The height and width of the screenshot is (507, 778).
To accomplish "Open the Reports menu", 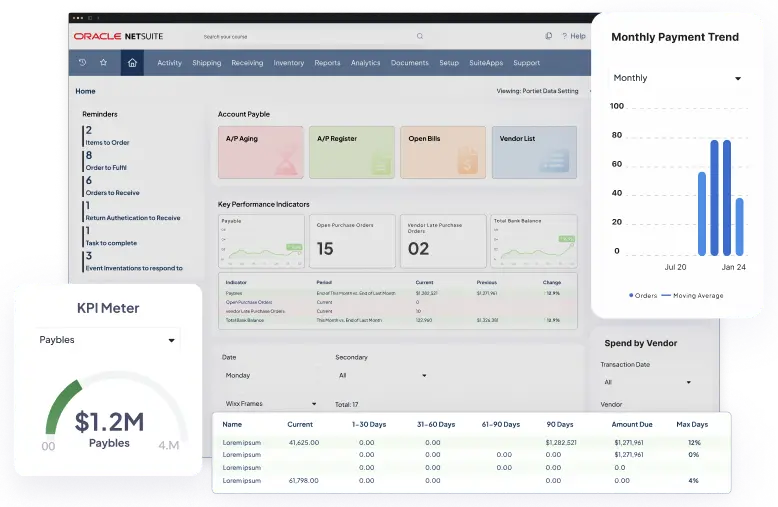I will click(x=327, y=63).
